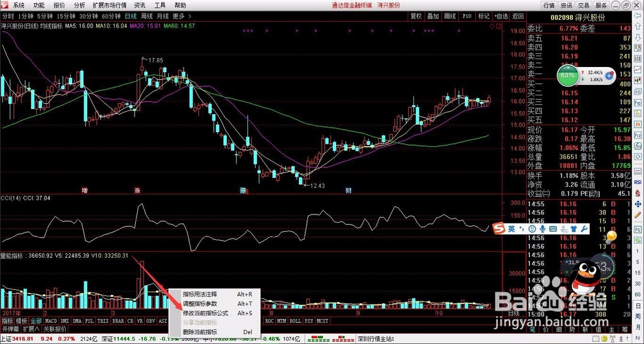Select the 势 tab below tick list
Viewport: 644px width, 344px height.
(572, 330)
